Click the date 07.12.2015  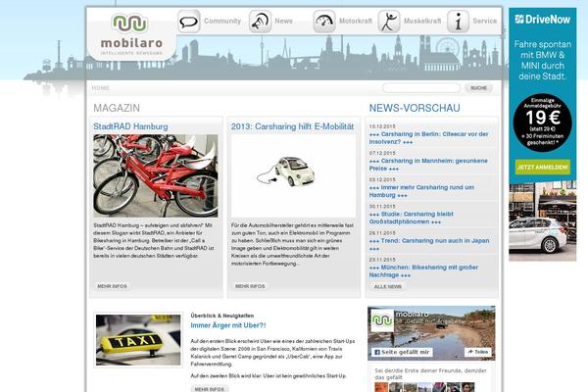click(382, 153)
